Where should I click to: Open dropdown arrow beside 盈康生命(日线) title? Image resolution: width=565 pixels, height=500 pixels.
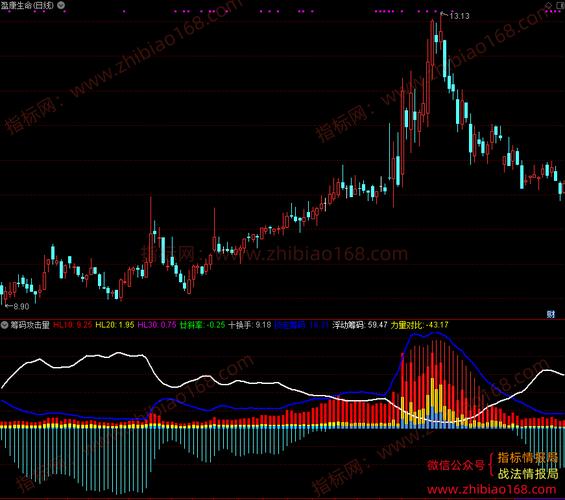61,5
